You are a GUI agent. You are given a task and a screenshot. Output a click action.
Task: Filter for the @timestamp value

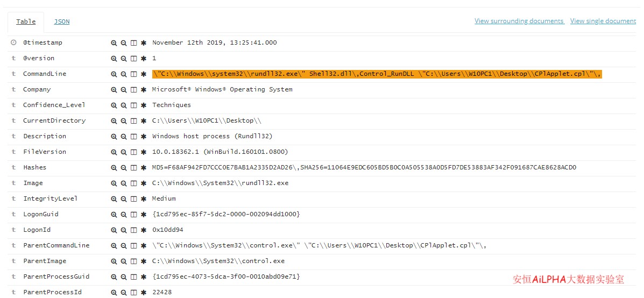tap(114, 42)
